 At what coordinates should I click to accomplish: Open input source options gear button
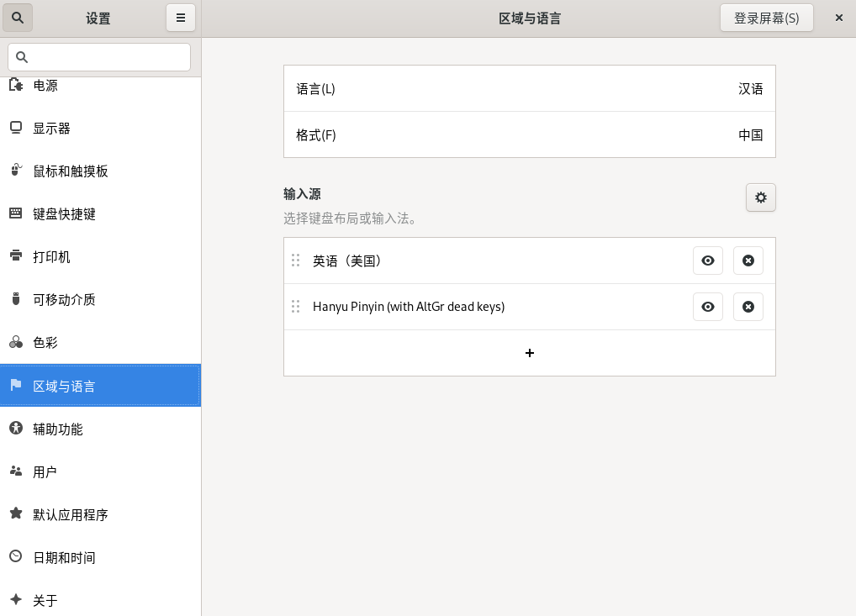761,197
